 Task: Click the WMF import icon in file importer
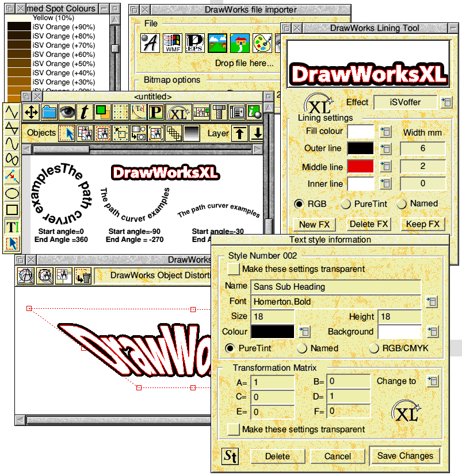(x=173, y=43)
